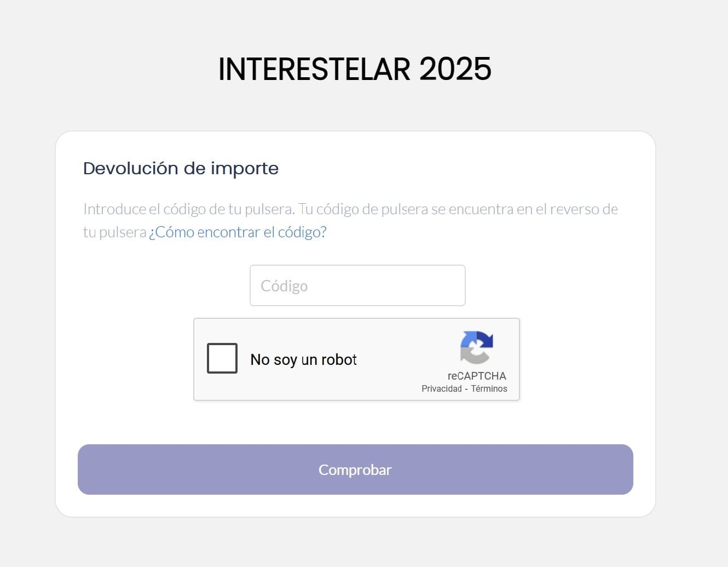
Task: Select the 'Devolución de importe' heading
Action: pyautogui.click(x=181, y=168)
